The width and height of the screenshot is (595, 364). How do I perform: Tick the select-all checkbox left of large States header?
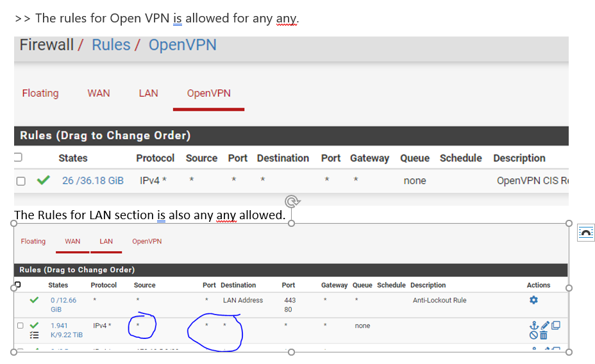[18, 157]
